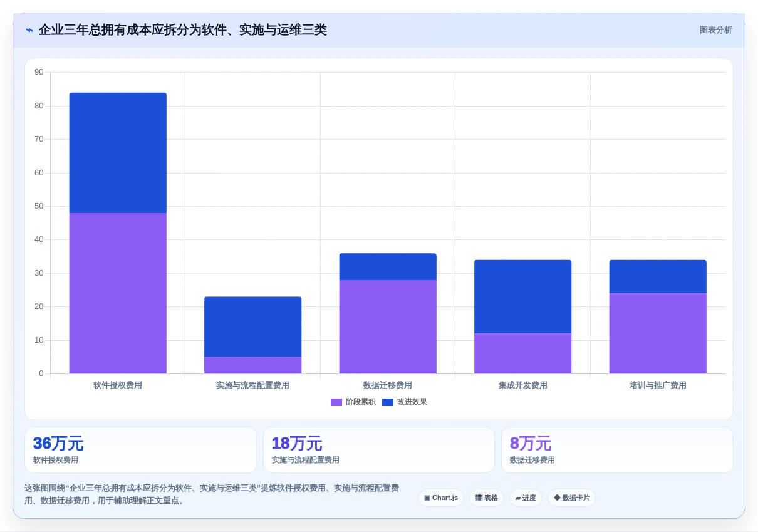Click the blue segment of 数据迁移费用 bar
Viewport: 758px width, 532px height.
388,267
